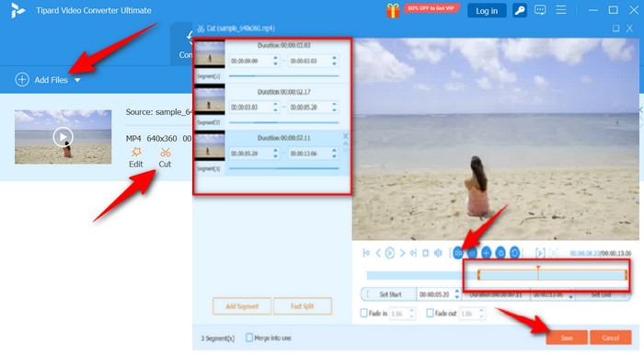Click Segment 1 progress bar

(283, 76)
